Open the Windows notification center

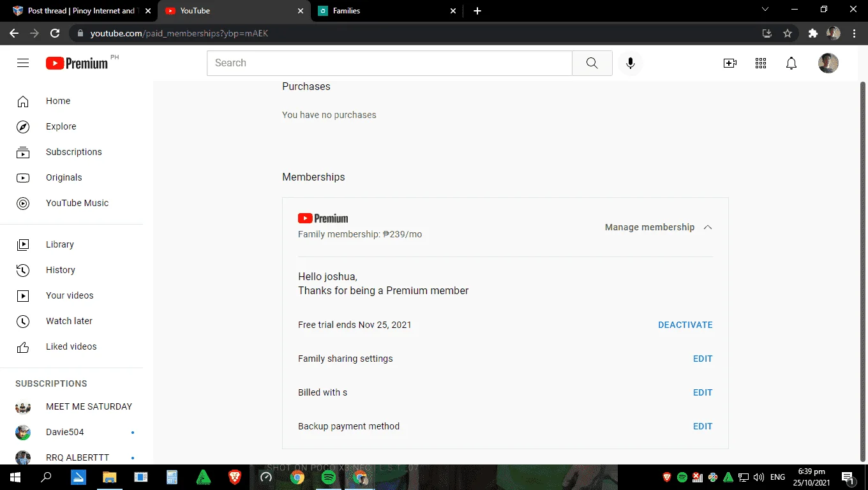tap(848, 477)
